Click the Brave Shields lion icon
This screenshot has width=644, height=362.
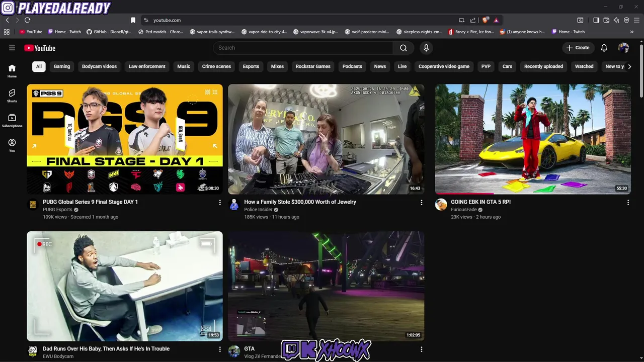pyautogui.click(x=485, y=20)
